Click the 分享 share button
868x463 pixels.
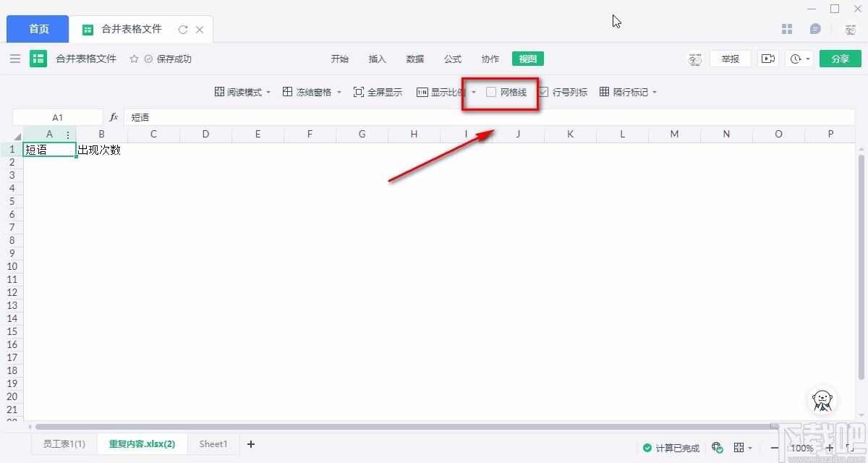click(841, 59)
